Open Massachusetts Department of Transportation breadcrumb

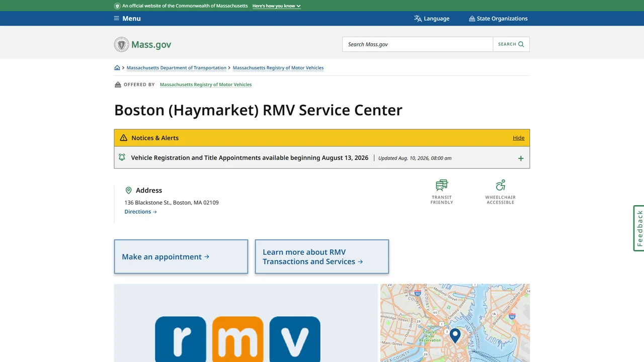point(177,68)
